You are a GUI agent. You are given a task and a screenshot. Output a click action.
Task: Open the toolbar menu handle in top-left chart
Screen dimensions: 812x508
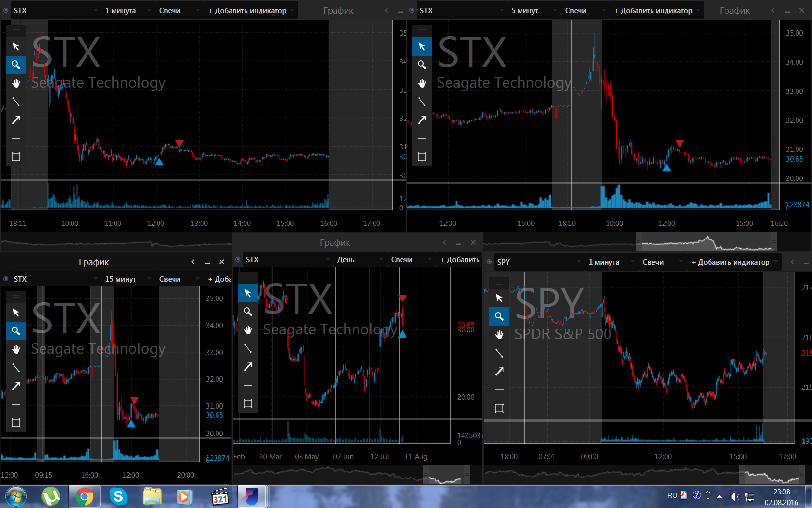click(16, 31)
